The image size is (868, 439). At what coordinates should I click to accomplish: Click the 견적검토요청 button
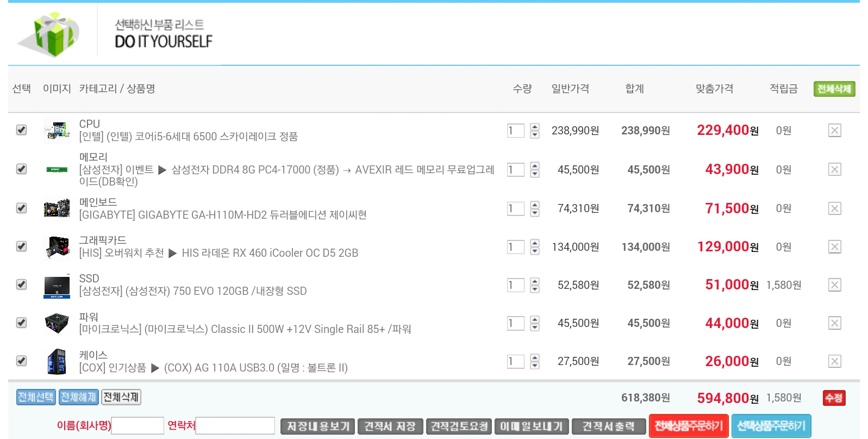pos(459,426)
